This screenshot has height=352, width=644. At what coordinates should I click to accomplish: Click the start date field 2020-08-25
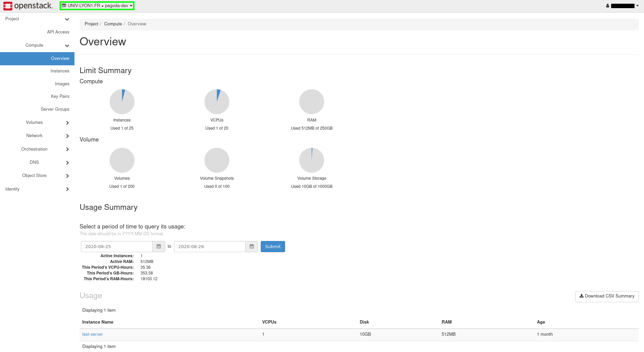pyautogui.click(x=116, y=246)
